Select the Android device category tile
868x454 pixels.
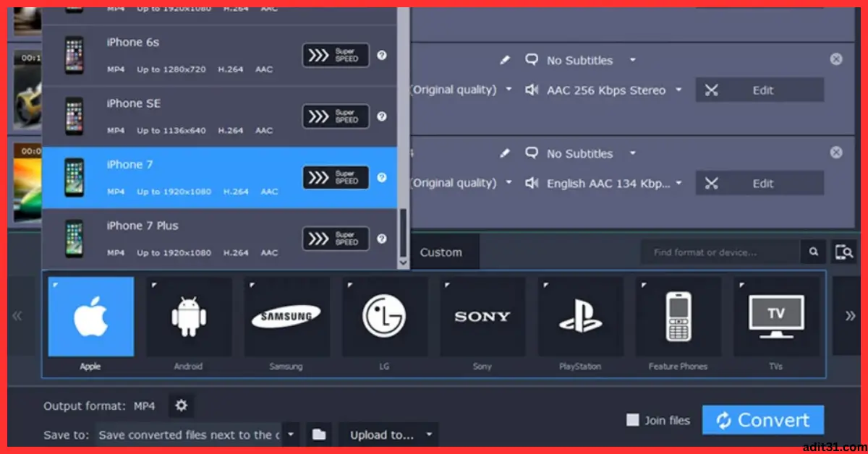tap(189, 317)
